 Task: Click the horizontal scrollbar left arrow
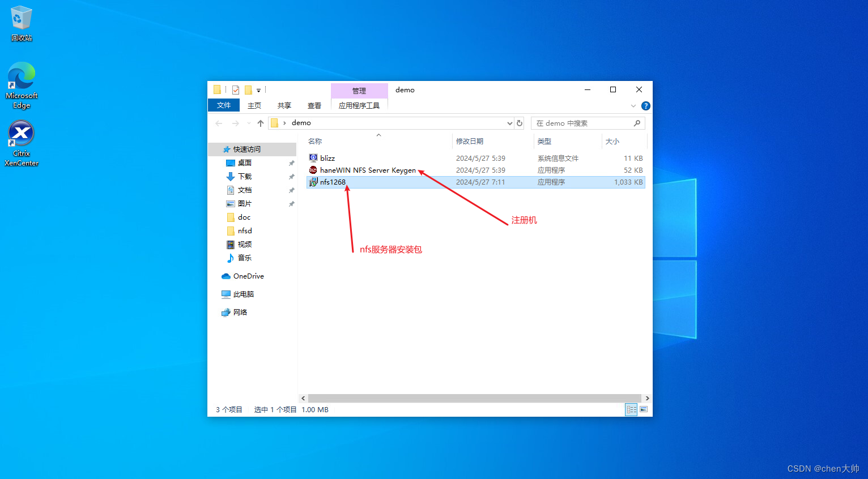pos(303,398)
